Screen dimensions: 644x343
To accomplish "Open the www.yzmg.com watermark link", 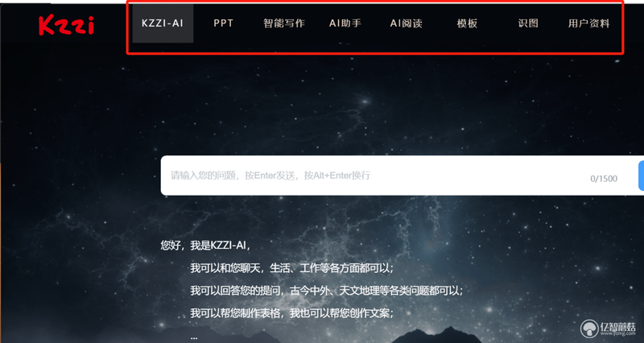I will (617, 333).
